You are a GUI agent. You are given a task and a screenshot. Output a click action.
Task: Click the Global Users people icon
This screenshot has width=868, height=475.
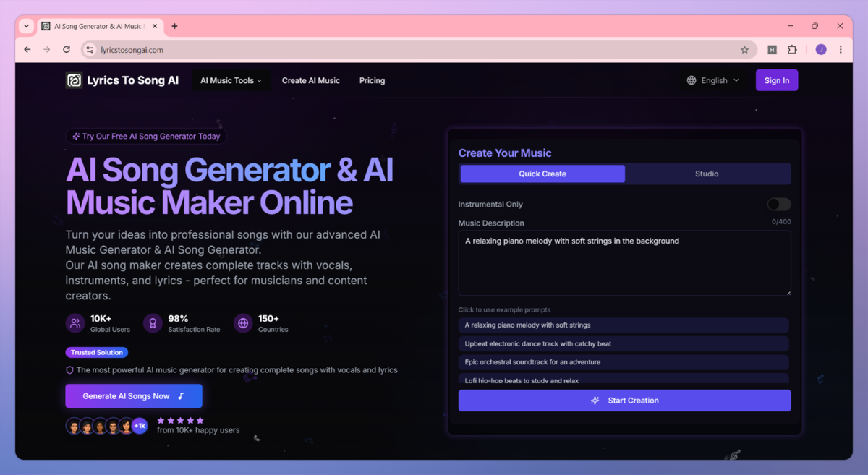(x=75, y=324)
